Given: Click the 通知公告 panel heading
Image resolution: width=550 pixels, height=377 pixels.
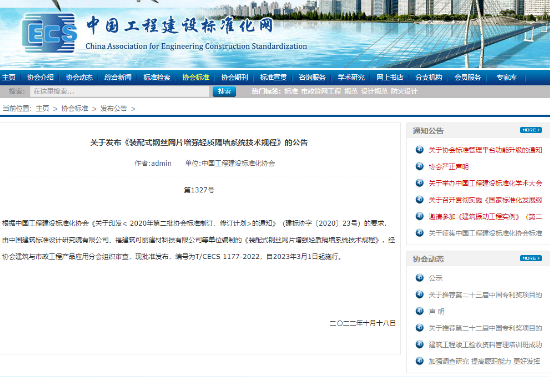Looking at the screenshot, I should click(428, 130).
